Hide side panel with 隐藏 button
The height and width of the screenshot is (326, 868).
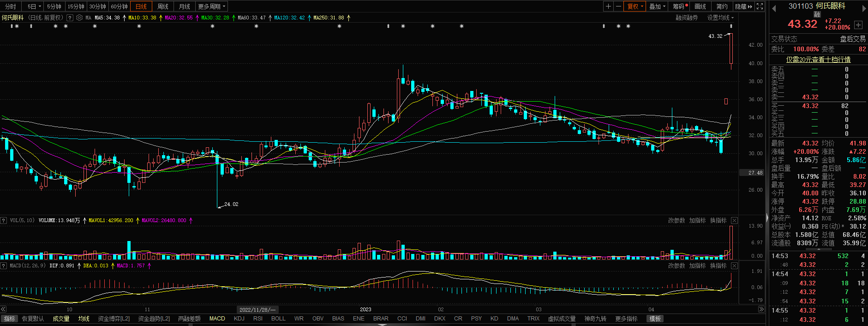(x=743, y=6)
